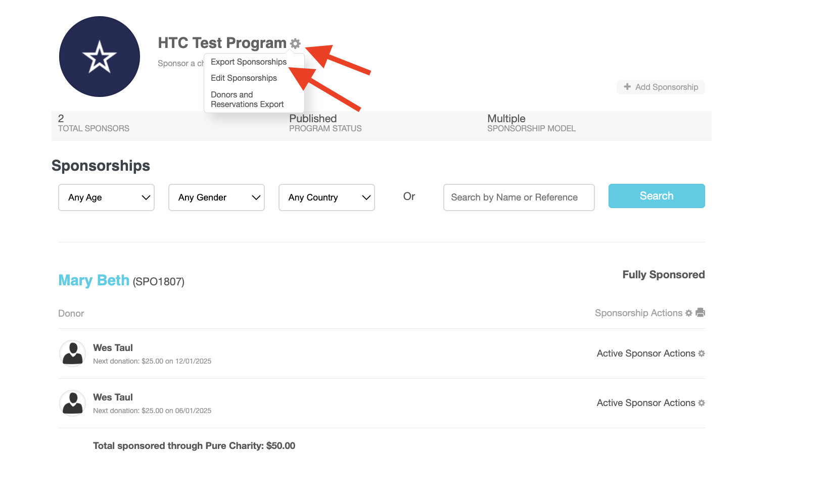Open the Mary Beth sponsorship link
836x504 pixels.
94,280
